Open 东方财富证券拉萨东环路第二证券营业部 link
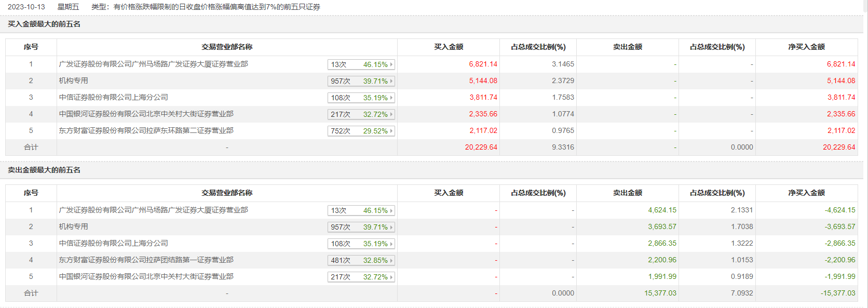 [146, 130]
